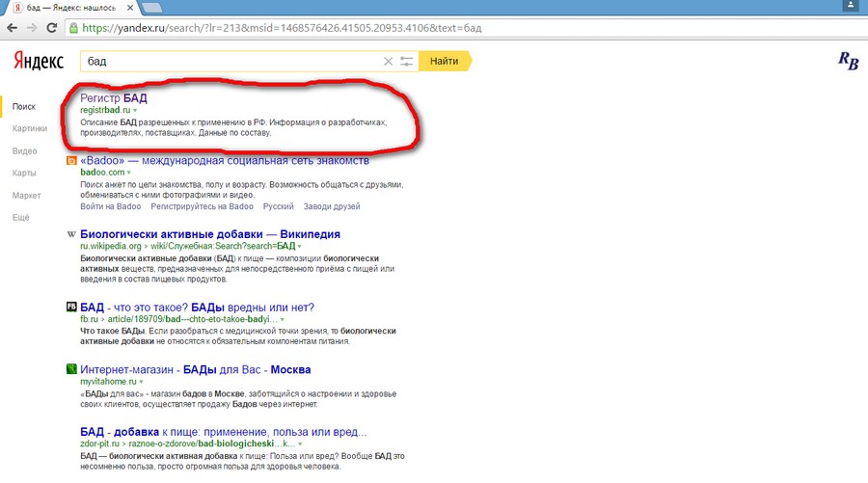Open the Карты section in sidebar
868x483 pixels.
25,173
